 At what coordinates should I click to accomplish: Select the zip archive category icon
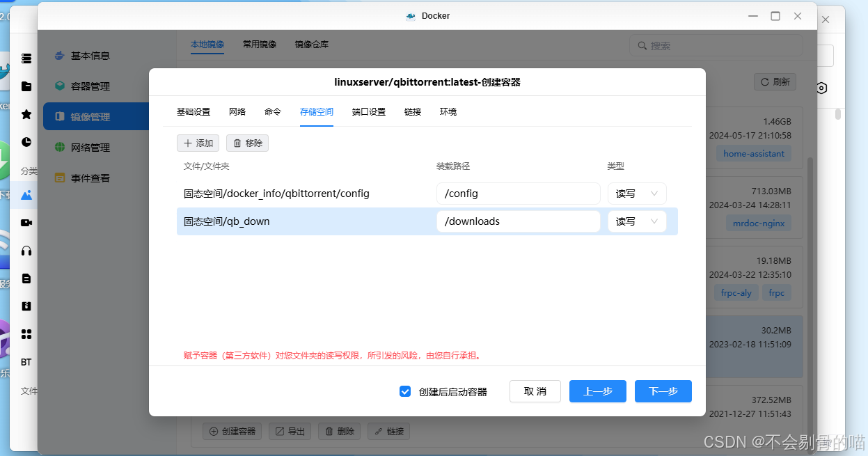pyautogui.click(x=26, y=306)
